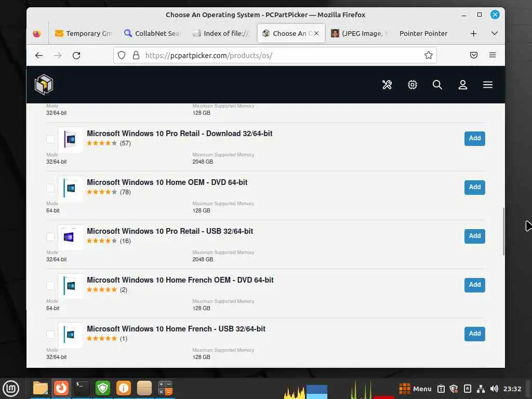Open the site hamburger menu in dark header

click(x=488, y=85)
